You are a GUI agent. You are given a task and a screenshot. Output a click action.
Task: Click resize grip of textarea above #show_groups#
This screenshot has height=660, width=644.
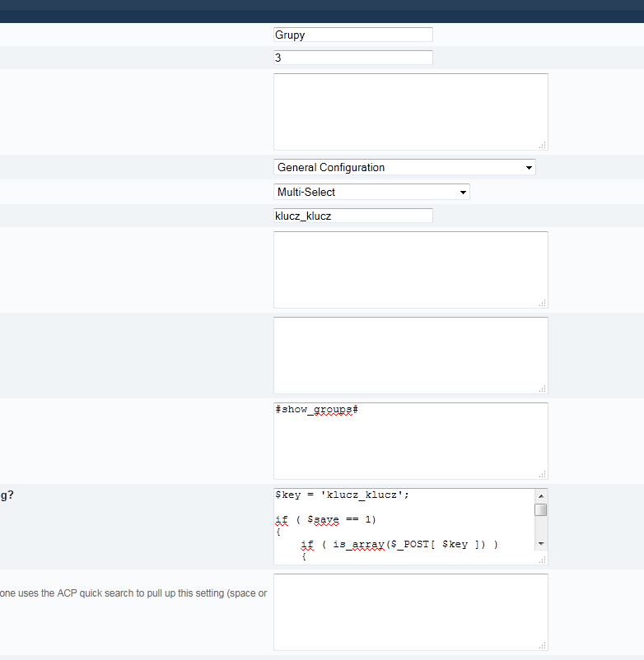click(543, 388)
